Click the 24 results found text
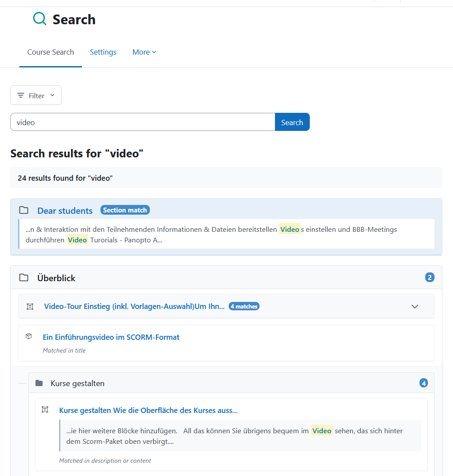 click(x=65, y=178)
